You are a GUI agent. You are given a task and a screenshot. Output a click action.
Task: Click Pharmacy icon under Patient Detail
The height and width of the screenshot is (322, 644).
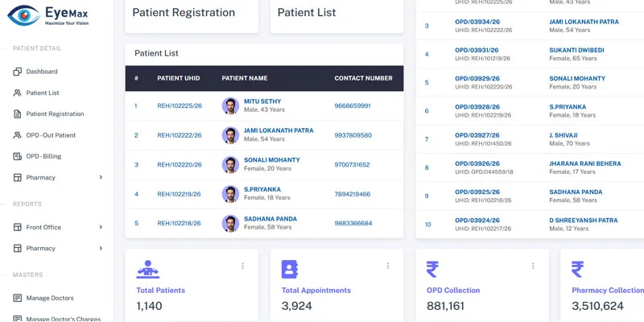click(17, 177)
